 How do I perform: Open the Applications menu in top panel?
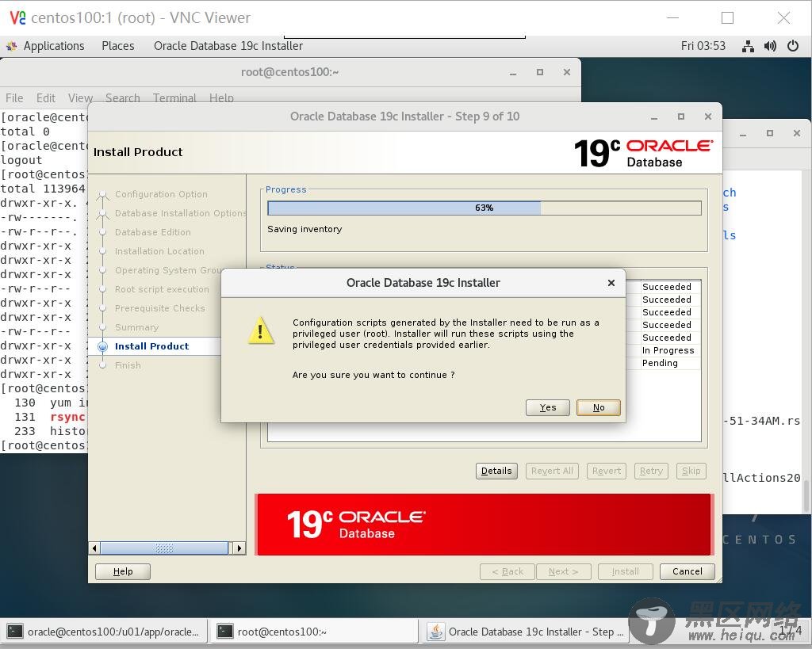click(54, 46)
